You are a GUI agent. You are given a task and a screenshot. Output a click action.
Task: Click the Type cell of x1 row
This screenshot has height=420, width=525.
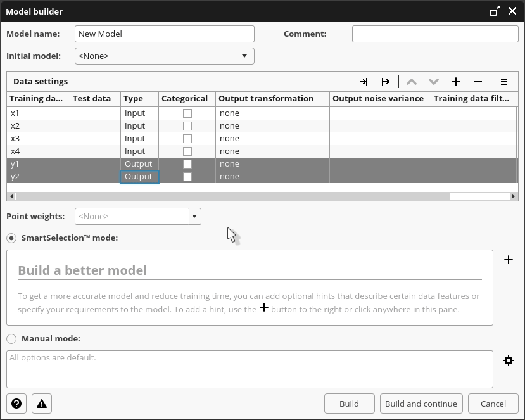point(139,113)
